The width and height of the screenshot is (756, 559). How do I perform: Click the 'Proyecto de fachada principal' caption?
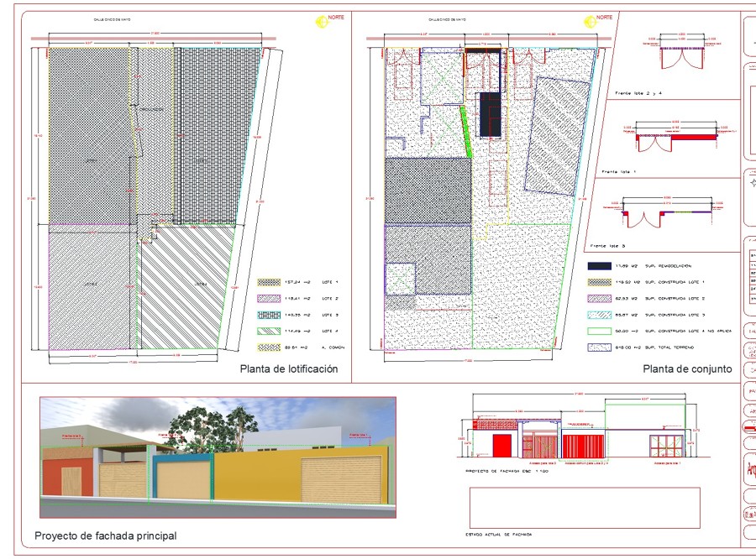[105, 535]
